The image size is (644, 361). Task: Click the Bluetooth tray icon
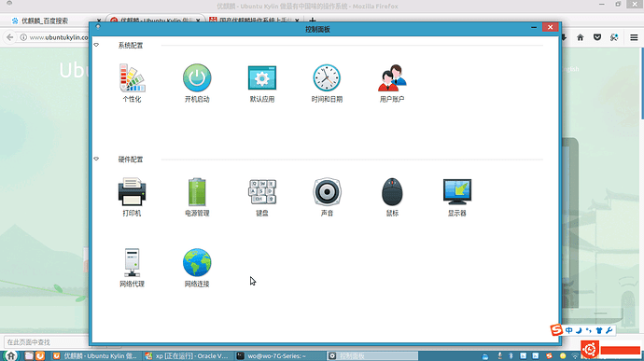pyautogui.click(x=511, y=356)
